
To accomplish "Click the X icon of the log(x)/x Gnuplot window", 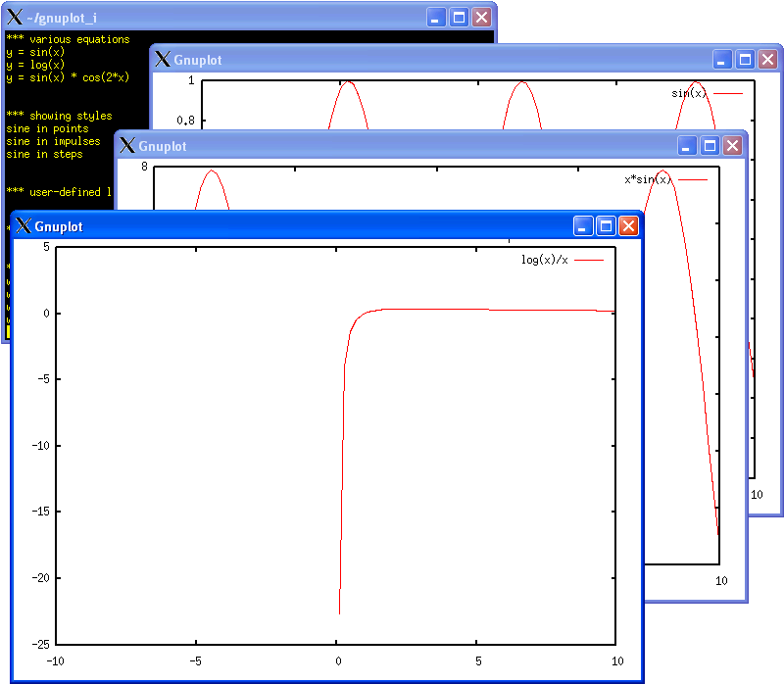I will point(24,226).
